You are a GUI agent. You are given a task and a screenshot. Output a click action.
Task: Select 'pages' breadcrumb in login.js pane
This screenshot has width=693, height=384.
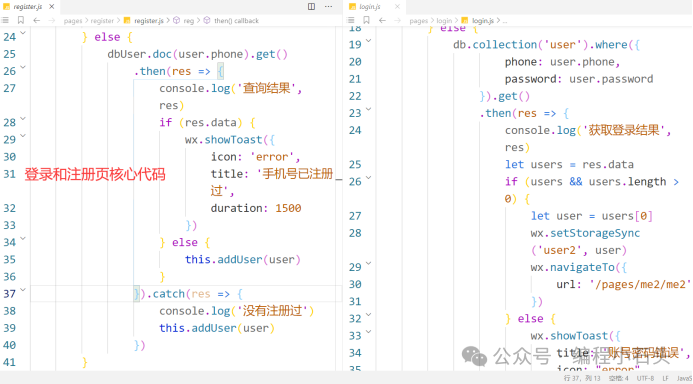419,21
